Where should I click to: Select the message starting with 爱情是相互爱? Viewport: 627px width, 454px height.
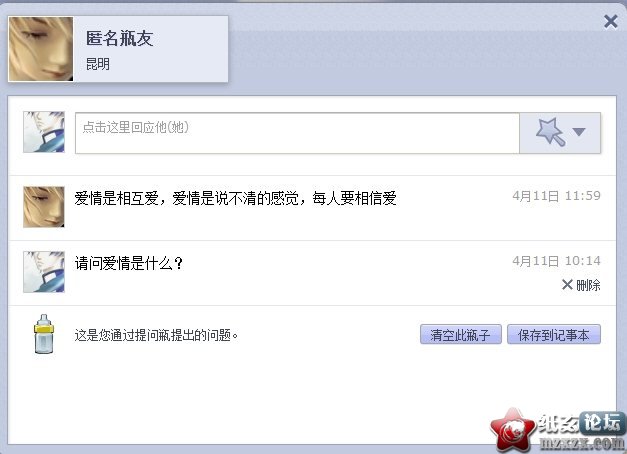point(236,198)
